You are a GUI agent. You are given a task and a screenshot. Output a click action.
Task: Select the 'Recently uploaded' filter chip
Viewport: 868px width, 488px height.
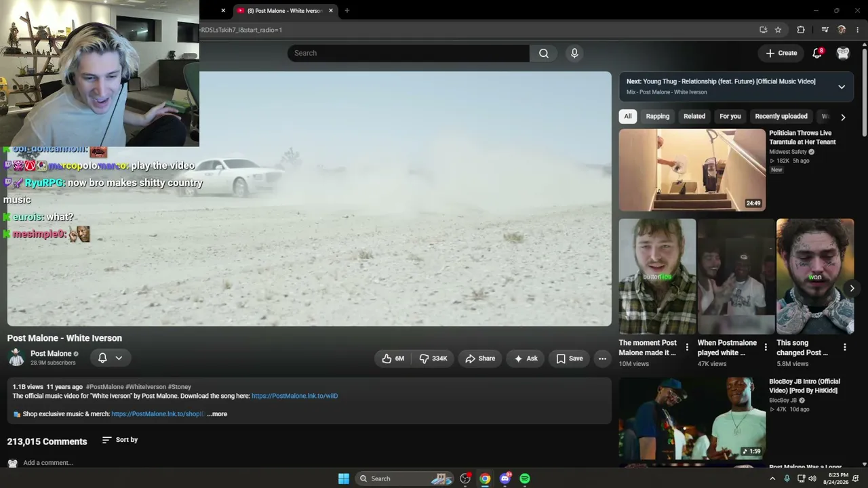coord(781,117)
